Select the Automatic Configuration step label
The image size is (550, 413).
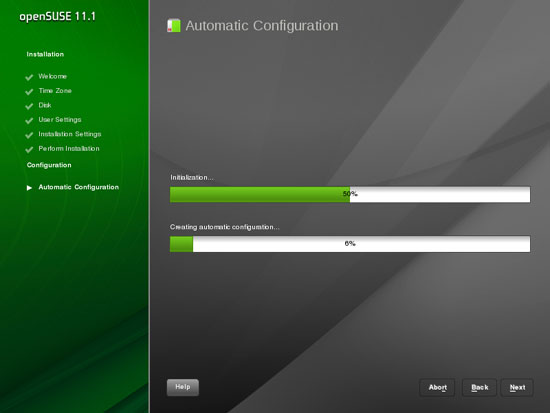tap(79, 187)
